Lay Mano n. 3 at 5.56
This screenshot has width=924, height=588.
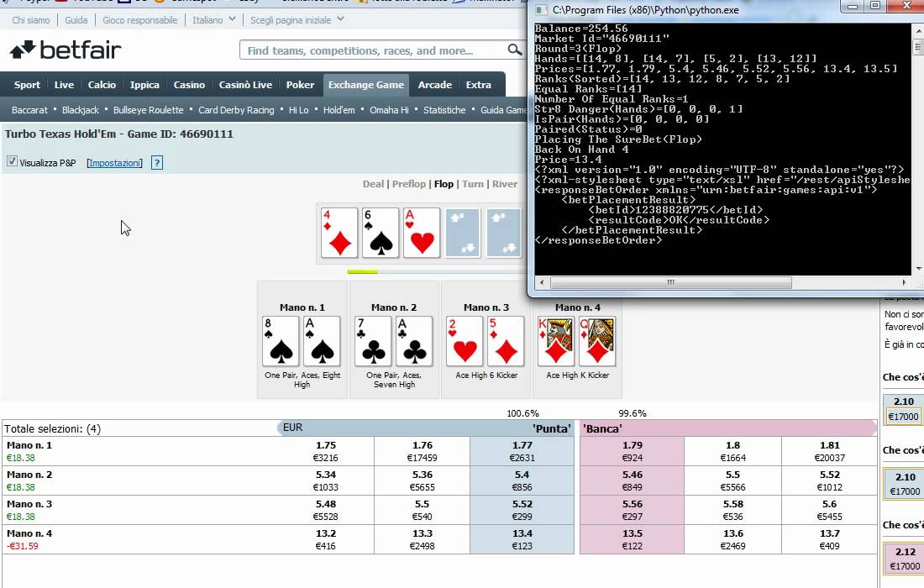pos(633,510)
